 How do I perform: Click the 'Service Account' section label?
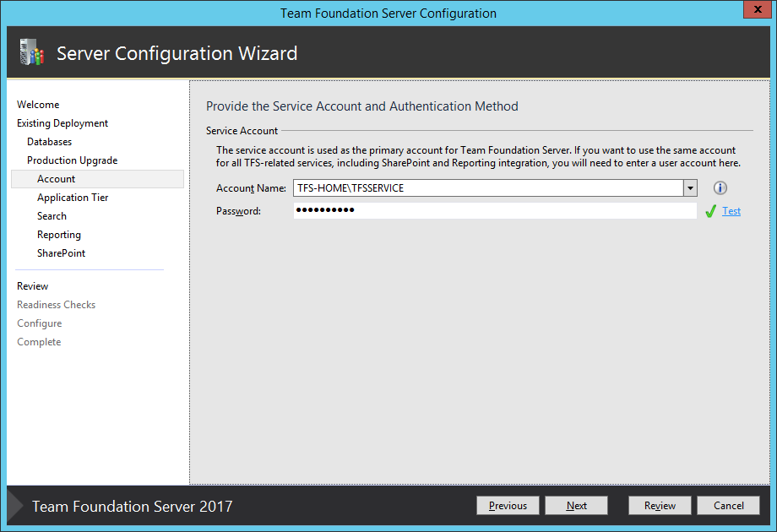[x=242, y=131]
